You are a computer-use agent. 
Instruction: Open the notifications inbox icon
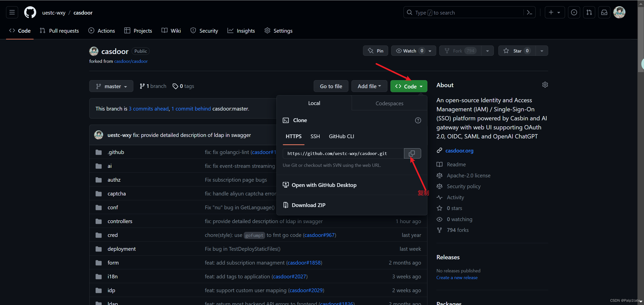click(604, 13)
